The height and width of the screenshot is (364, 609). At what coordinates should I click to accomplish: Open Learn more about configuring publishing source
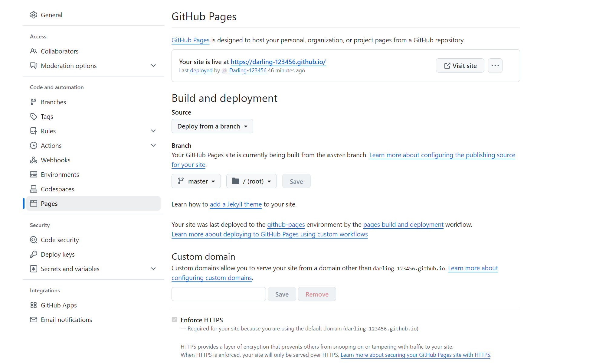[x=442, y=155]
